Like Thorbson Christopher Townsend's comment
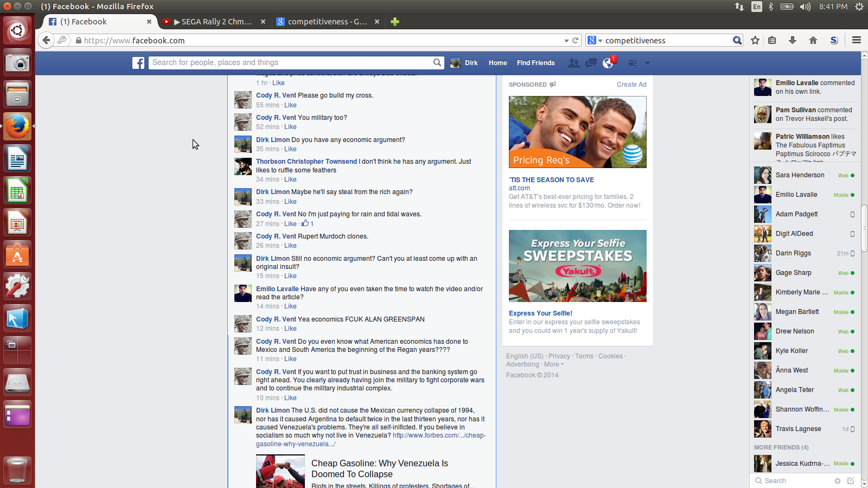 point(290,179)
